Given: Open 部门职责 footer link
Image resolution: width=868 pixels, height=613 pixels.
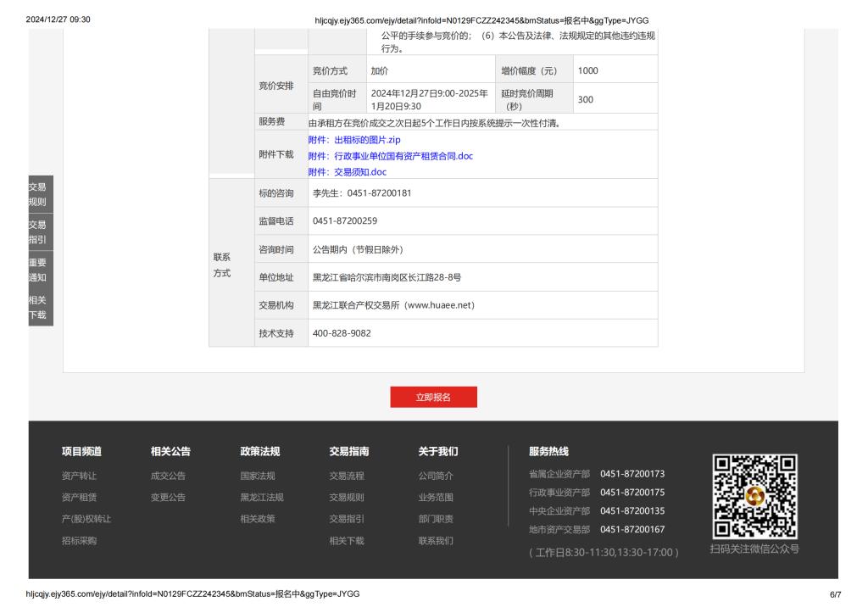Looking at the screenshot, I should click(436, 519).
